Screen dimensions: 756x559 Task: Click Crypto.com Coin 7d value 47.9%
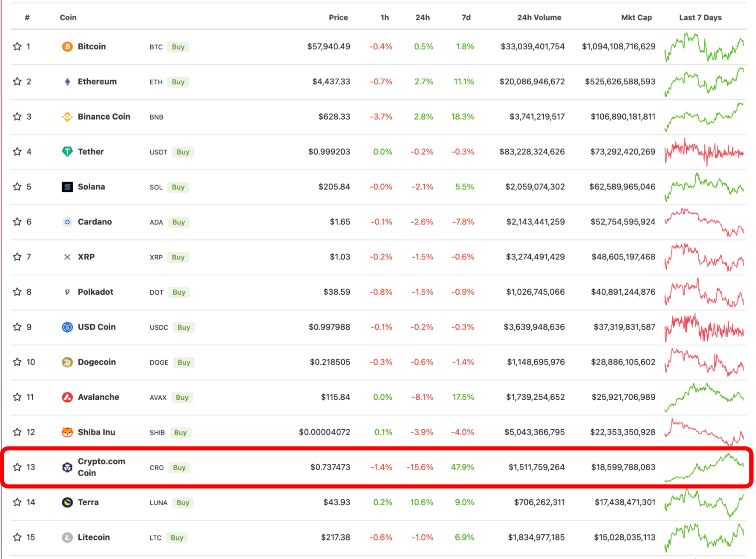coord(462,467)
